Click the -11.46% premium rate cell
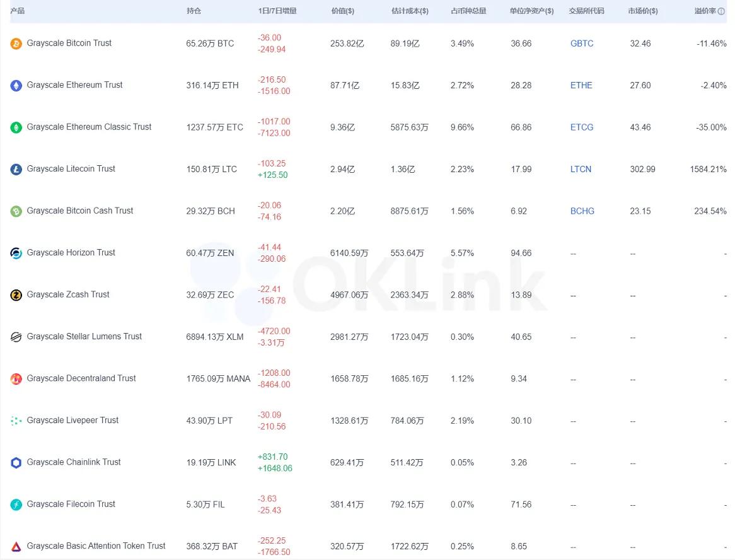Viewport: 735px width, 560px height. click(x=712, y=44)
